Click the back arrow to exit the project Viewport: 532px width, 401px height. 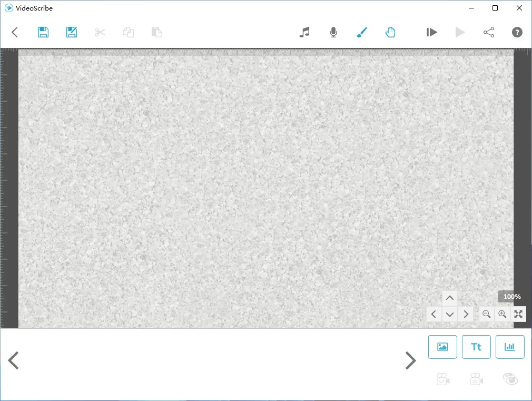14,32
